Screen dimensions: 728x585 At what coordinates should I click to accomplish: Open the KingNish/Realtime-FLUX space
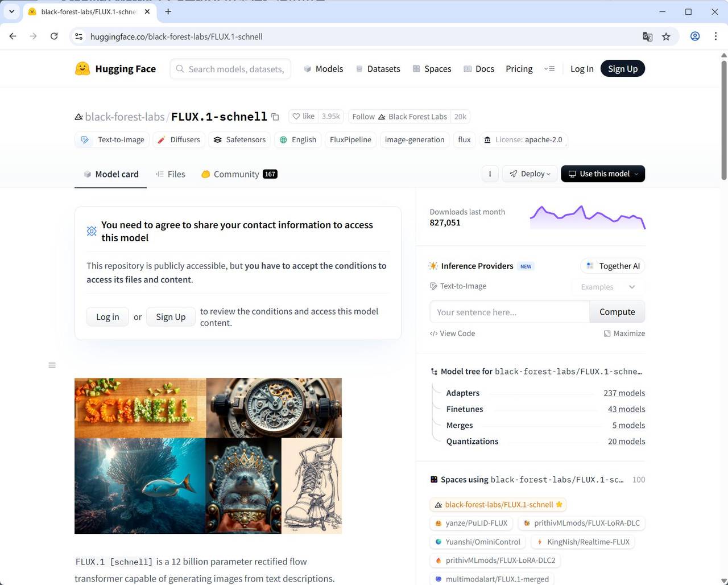583,542
